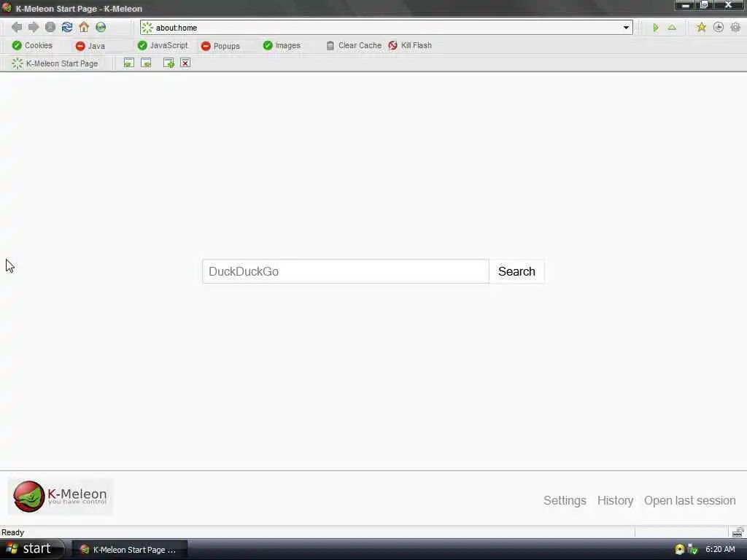Select the K-Meleon Start Page tab
Viewport: 747px width, 560px height.
click(55, 63)
